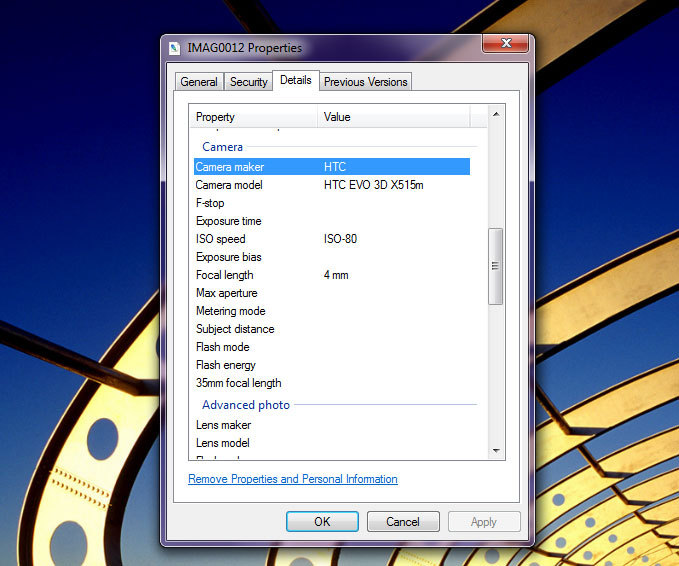Image resolution: width=679 pixels, height=566 pixels.
Task: Select the Lens model row
Action: [x=332, y=443]
